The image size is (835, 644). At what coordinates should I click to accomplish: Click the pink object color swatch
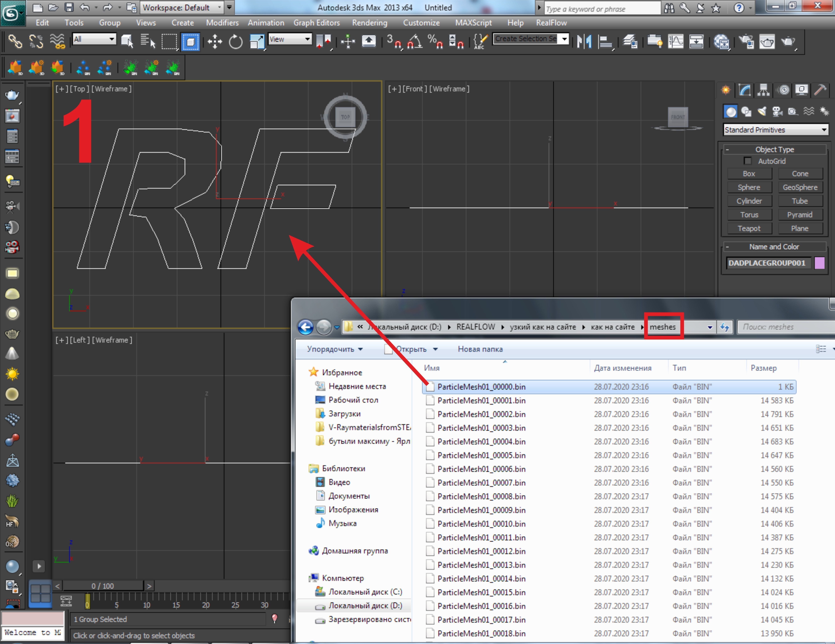(819, 263)
